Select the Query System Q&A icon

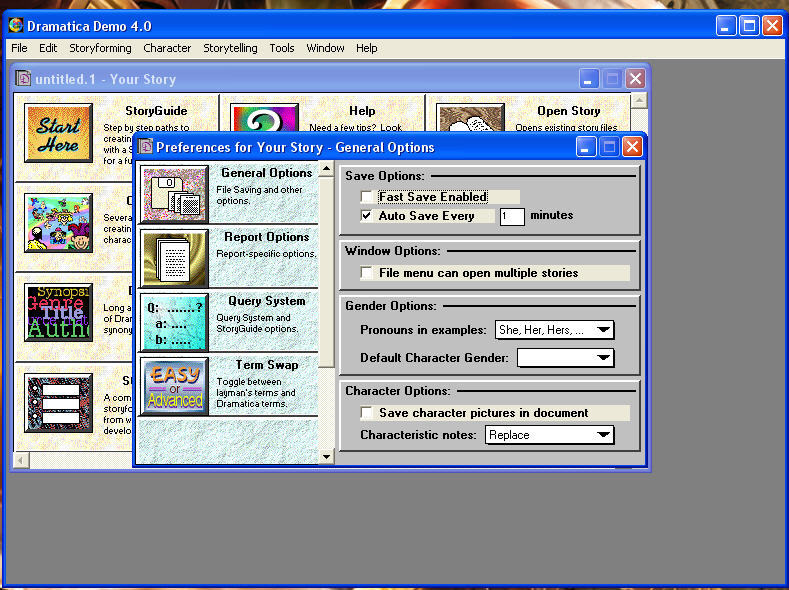pos(174,322)
